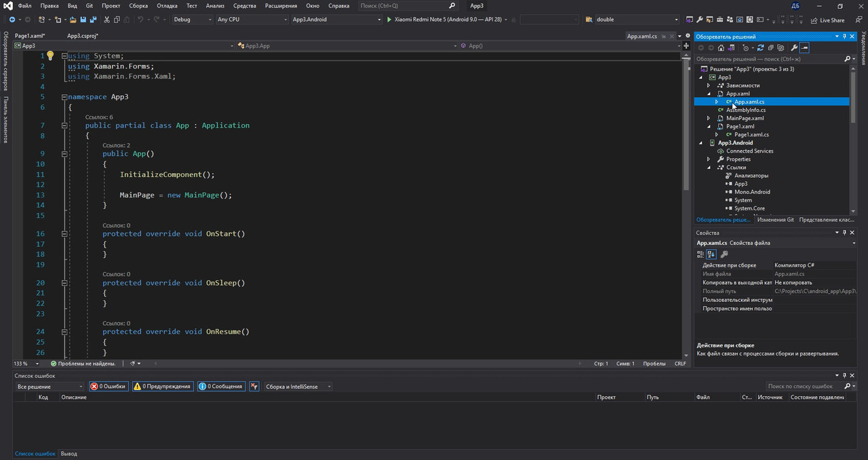The image size is (868, 460).
Task: Switch to the Page1.xaml* tab
Action: point(30,36)
